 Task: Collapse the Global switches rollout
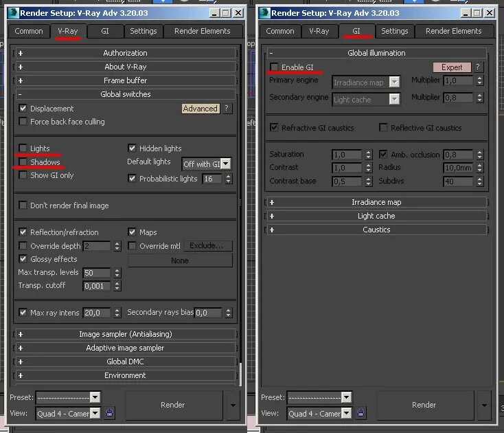[126, 94]
